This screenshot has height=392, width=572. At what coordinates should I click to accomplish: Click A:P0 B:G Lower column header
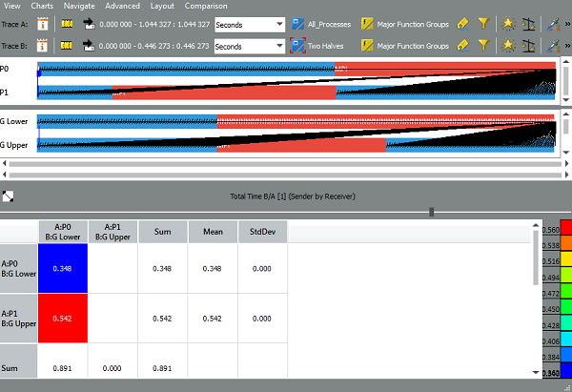coord(63,232)
